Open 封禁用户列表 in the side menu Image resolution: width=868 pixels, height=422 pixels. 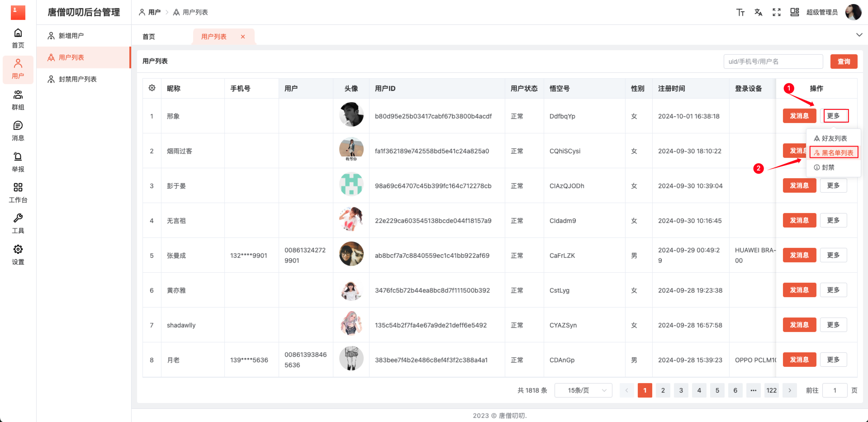[x=77, y=79]
